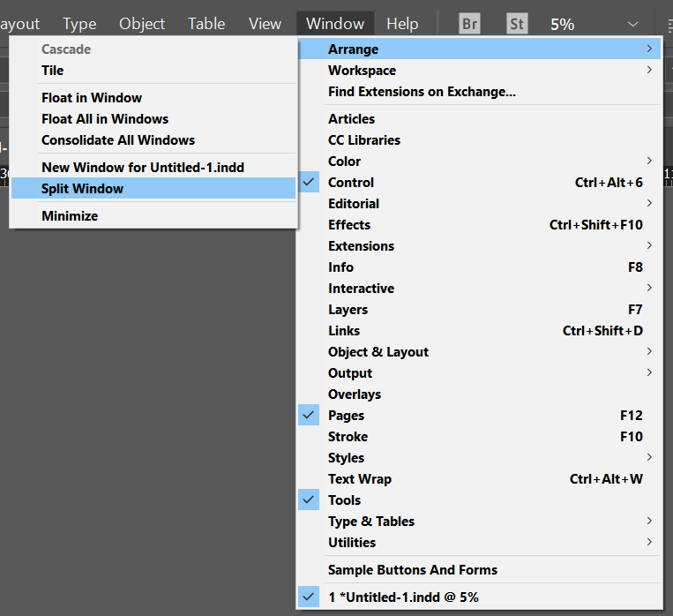
Task: Open the Stroke panel
Action: (x=480, y=437)
